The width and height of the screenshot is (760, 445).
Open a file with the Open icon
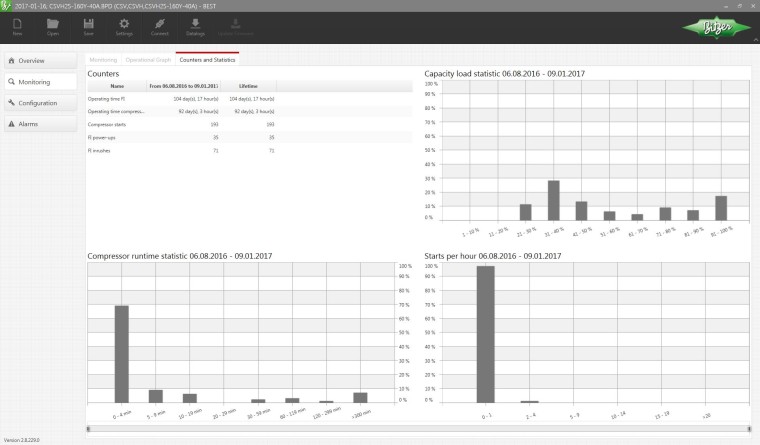point(53,26)
